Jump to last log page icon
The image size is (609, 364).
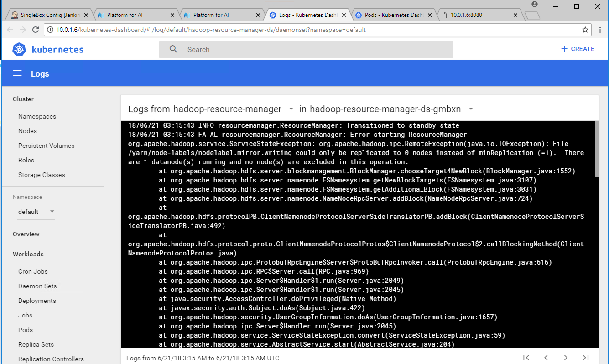[586, 358]
